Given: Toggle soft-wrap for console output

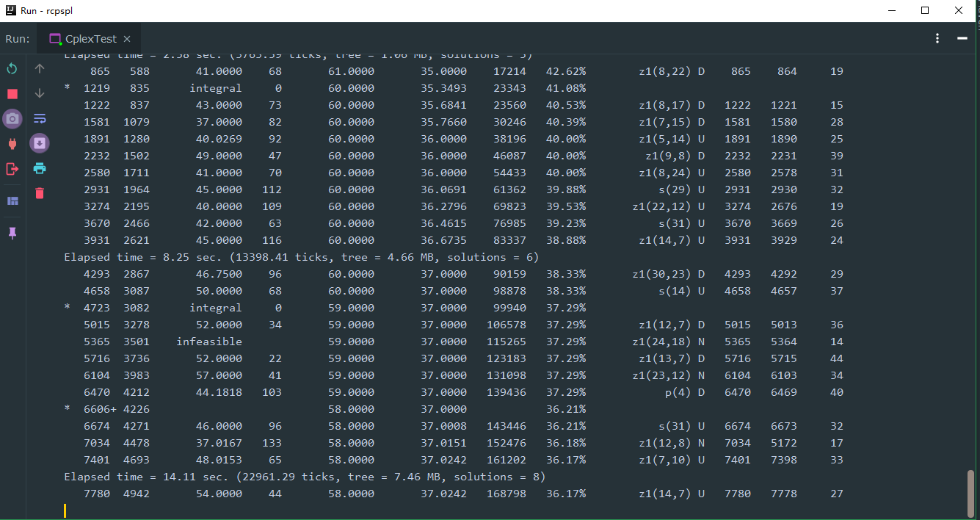Looking at the screenshot, I should coord(40,118).
